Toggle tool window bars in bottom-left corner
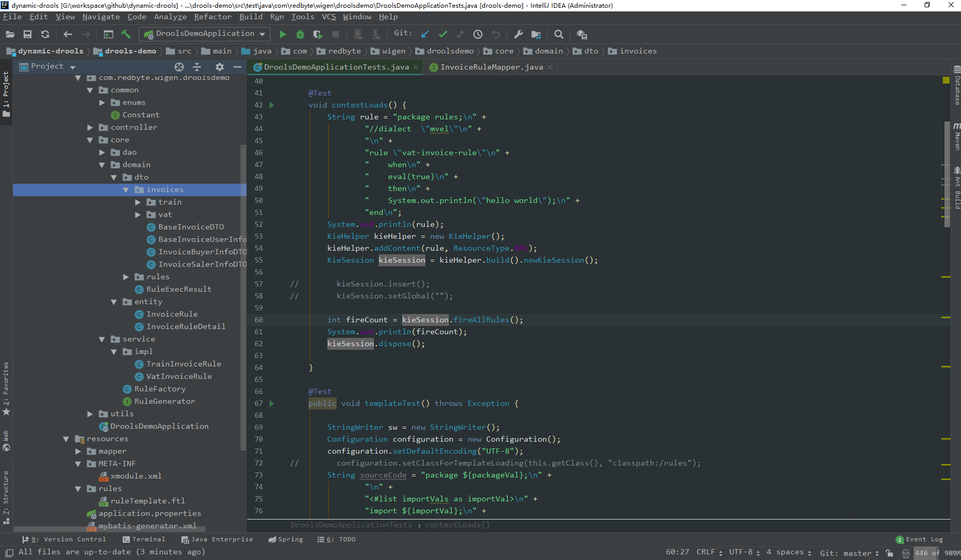The width and height of the screenshot is (961, 560). tap(9, 553)
